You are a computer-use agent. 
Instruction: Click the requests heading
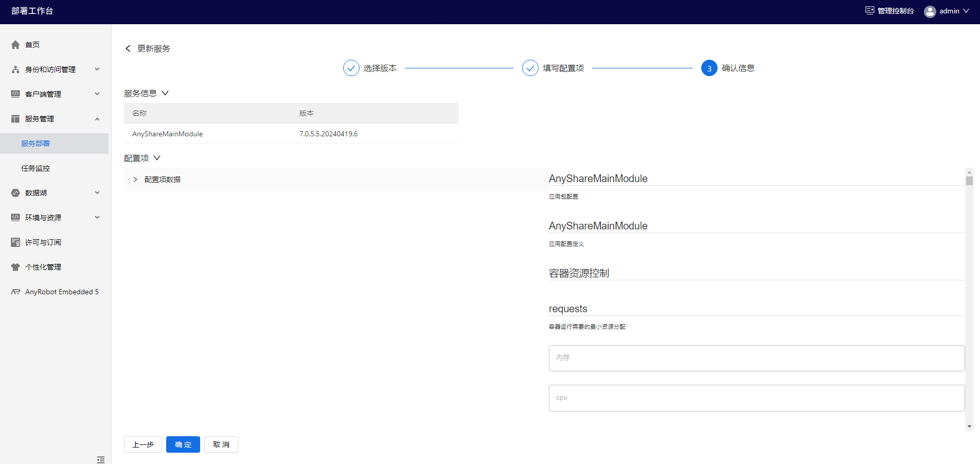[x=568, y=309]
